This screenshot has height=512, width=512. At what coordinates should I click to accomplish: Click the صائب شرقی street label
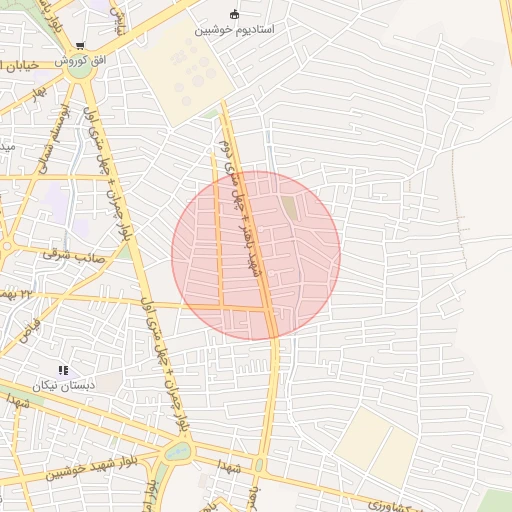click(74, 257)
